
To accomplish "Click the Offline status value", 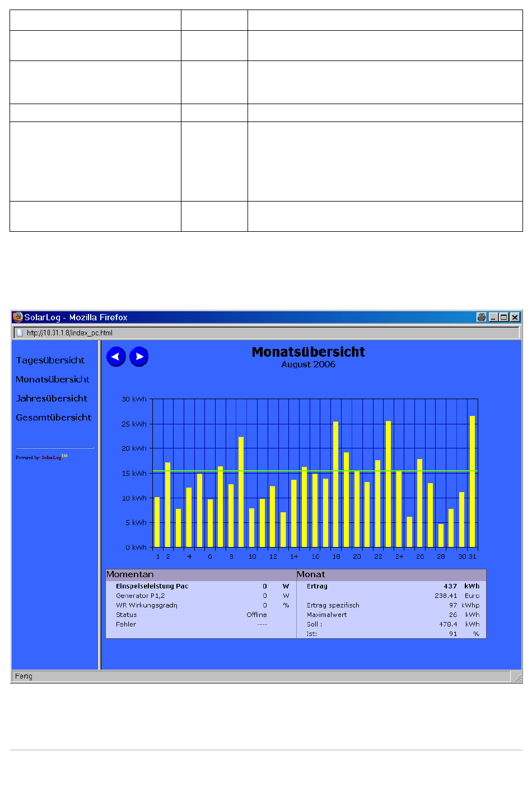I will pos(256,615).
